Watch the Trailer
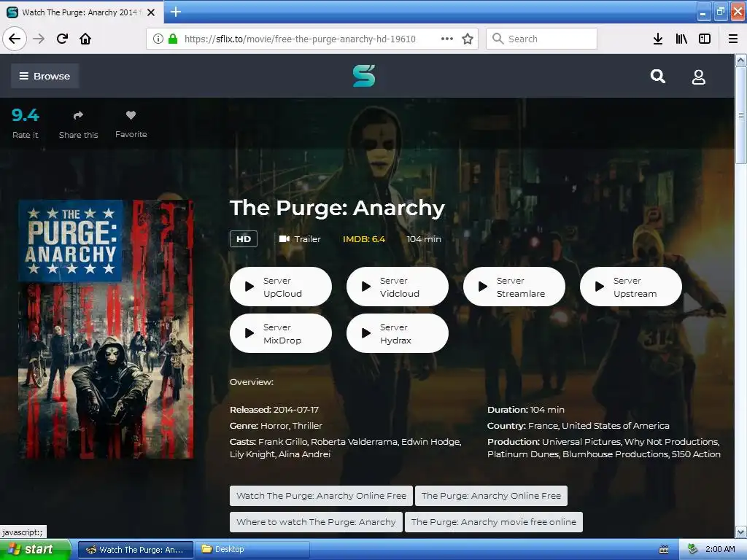The height and width of the screenshot is (560, 747). click(300, 239)
